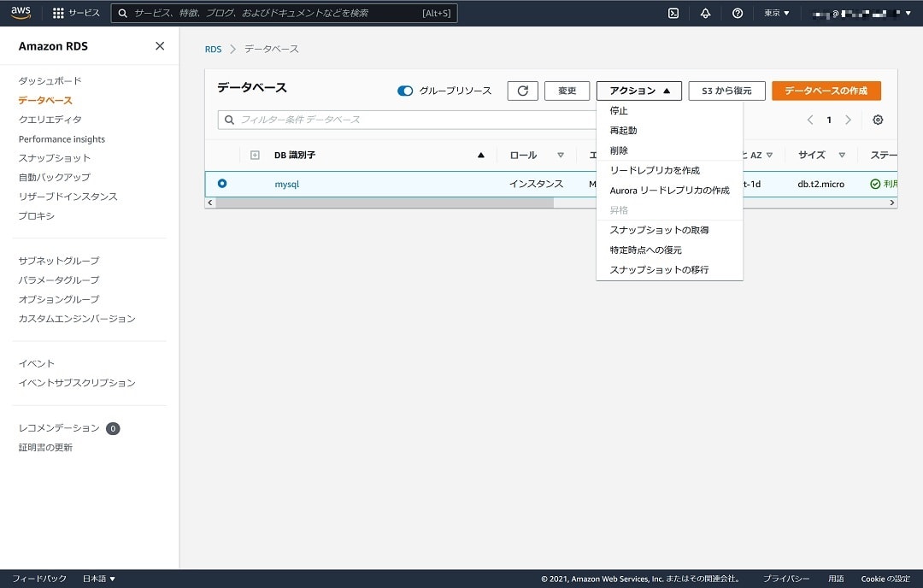Click the scroll right arrow of table

click(x=892, y=203)
